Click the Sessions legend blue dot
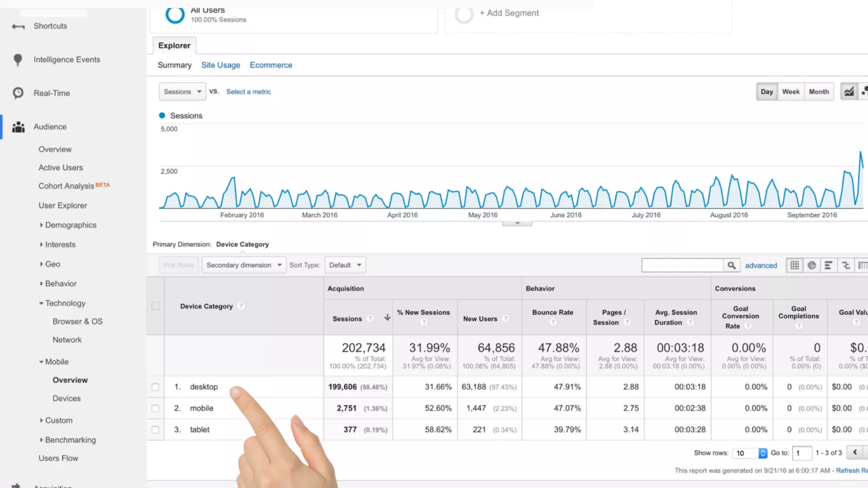The image size is (868, 488). tap(162, 116)
